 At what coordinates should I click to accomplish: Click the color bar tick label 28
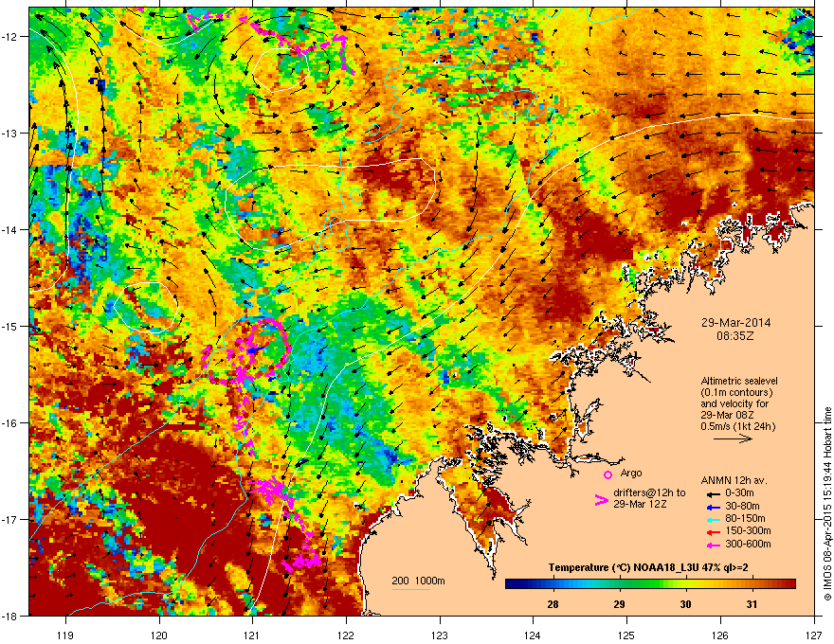point(553,604)
